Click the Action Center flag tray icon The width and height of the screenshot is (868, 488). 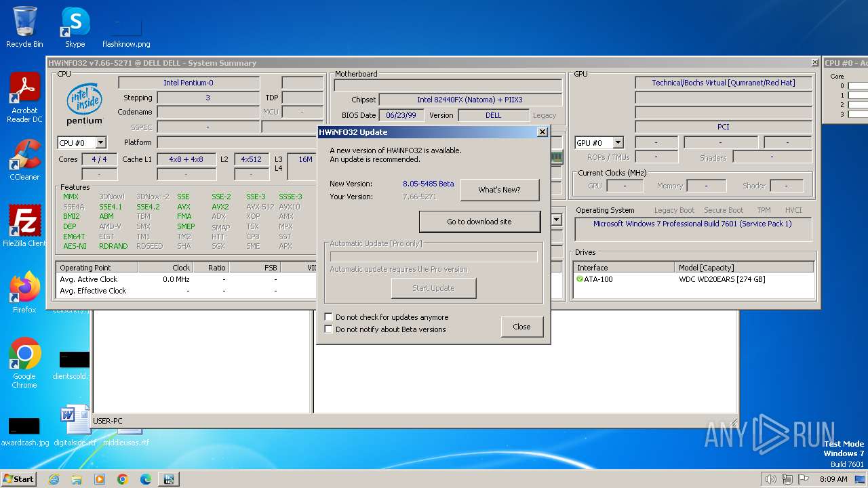(804, 479)
